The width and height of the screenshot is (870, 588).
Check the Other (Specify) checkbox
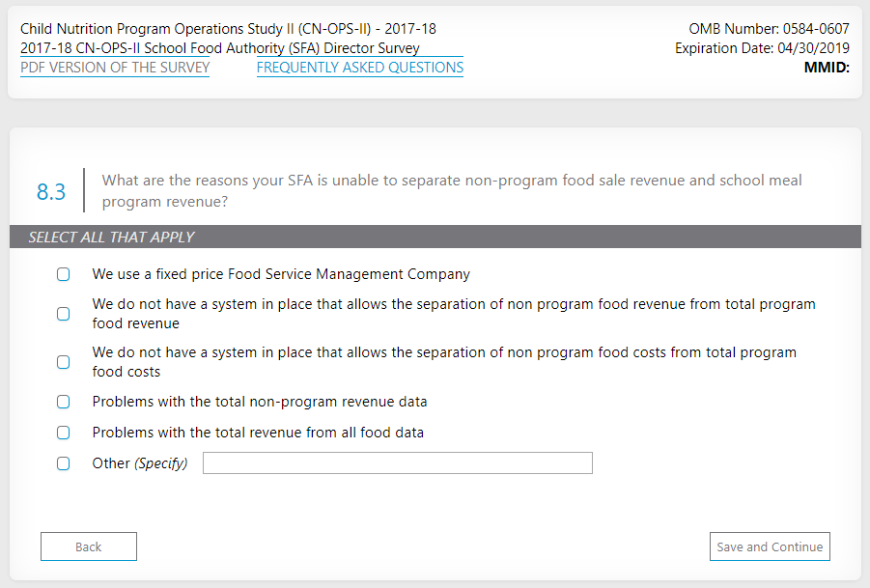point(64,463)
